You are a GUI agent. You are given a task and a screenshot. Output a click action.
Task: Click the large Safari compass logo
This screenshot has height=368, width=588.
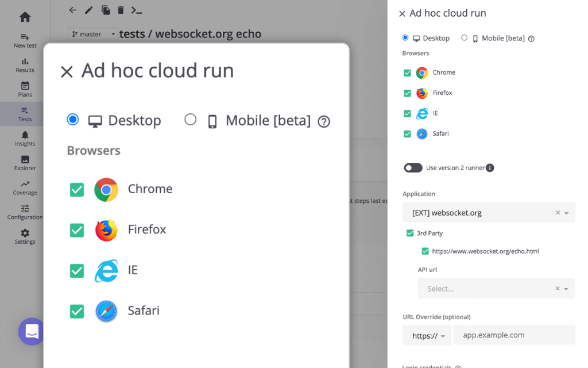click(x=106, y=311)
